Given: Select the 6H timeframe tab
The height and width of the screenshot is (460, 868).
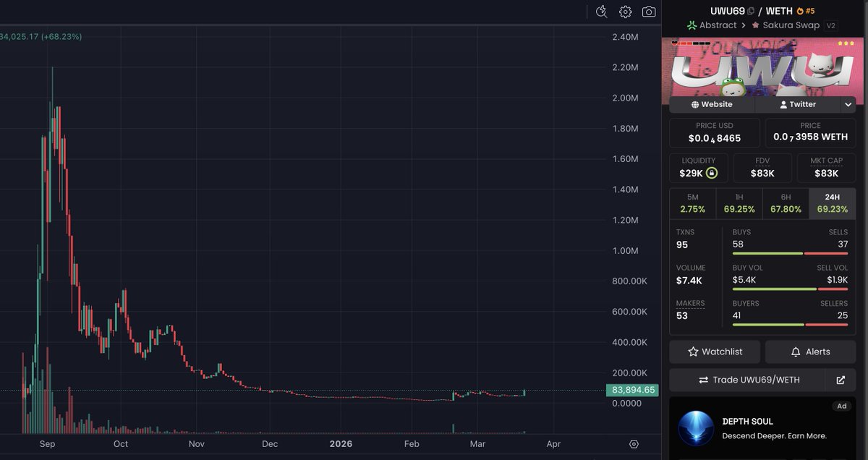Looking at the screenshot, I should click(x=786, y=203).
